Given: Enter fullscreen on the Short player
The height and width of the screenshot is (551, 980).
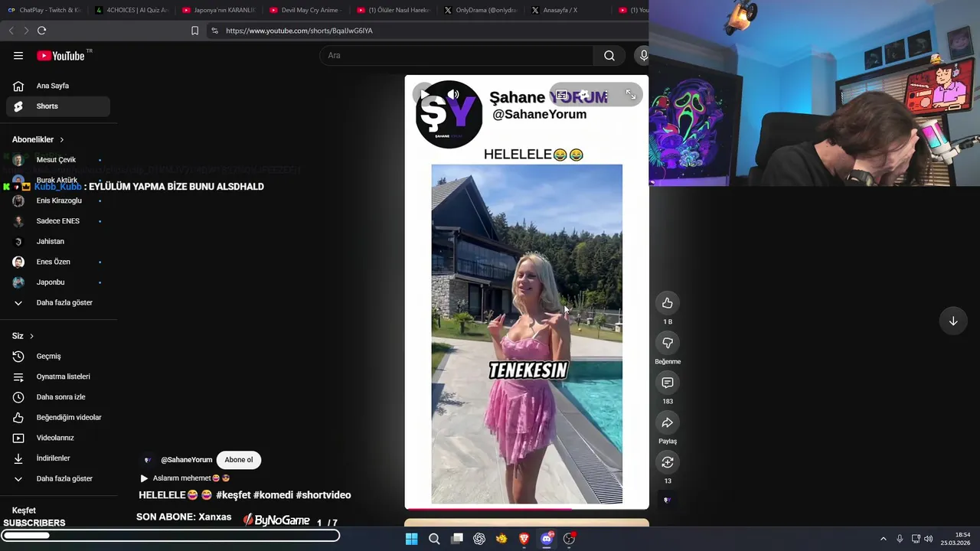Looking at the screenshot, I should (x=631, y=95).
